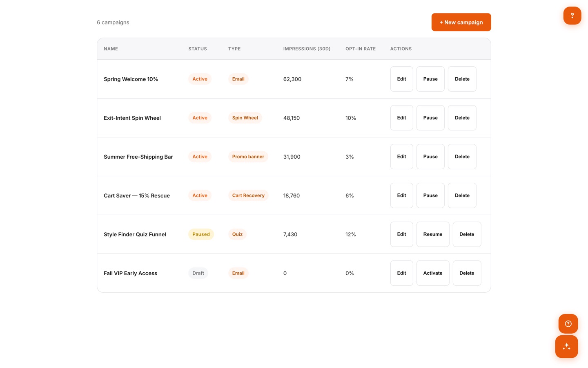The width and height of the screenshot is (588, 368).
Task: Delete the Summer Free-Shipping Bar campaign
Action: [x=462, y=157]
